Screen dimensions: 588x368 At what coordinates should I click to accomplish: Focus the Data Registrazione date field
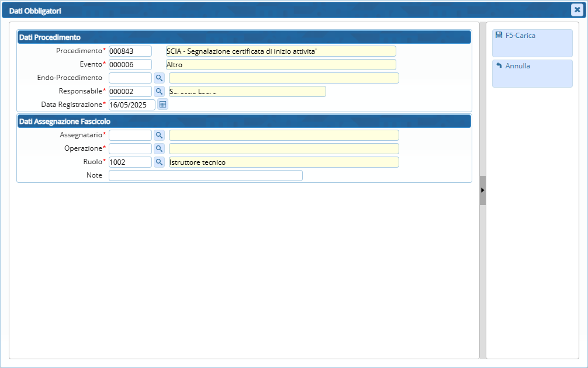pyautogui.click(x=132, y=105)
